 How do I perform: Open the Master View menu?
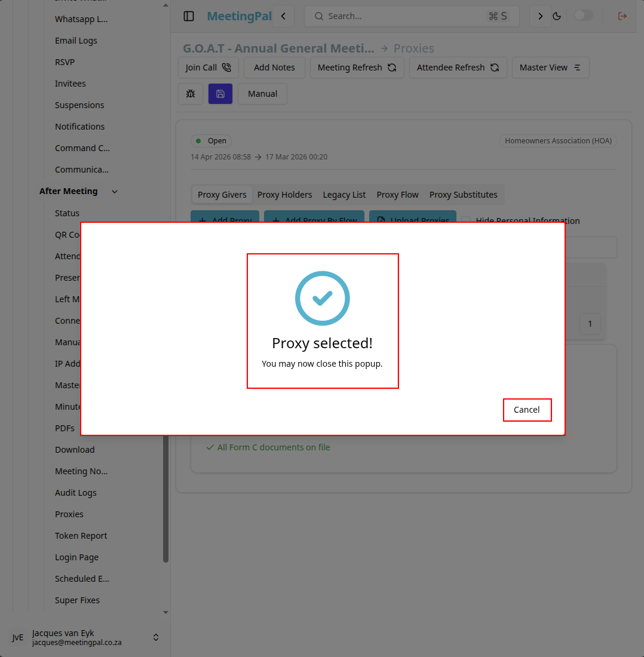pyautogui.click(x=550, y=67)
